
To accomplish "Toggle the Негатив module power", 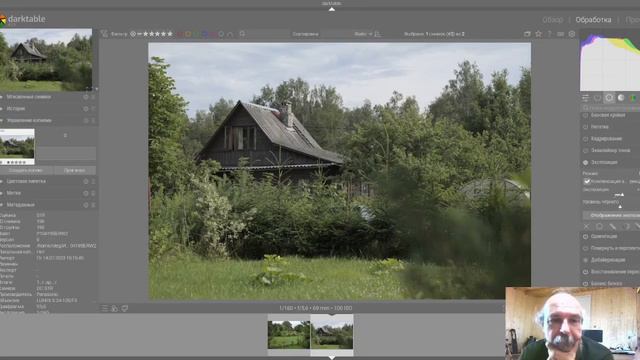I will point(585,127).
